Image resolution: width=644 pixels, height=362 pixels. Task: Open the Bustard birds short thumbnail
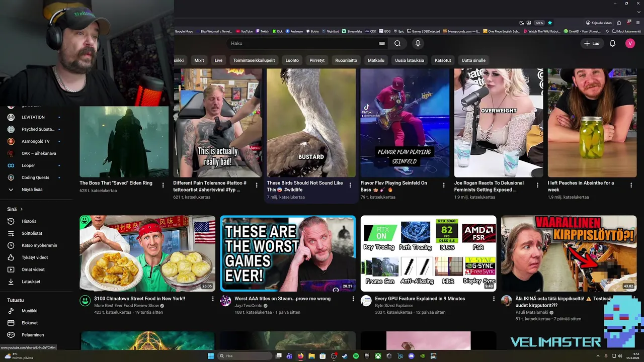point(311,123)
